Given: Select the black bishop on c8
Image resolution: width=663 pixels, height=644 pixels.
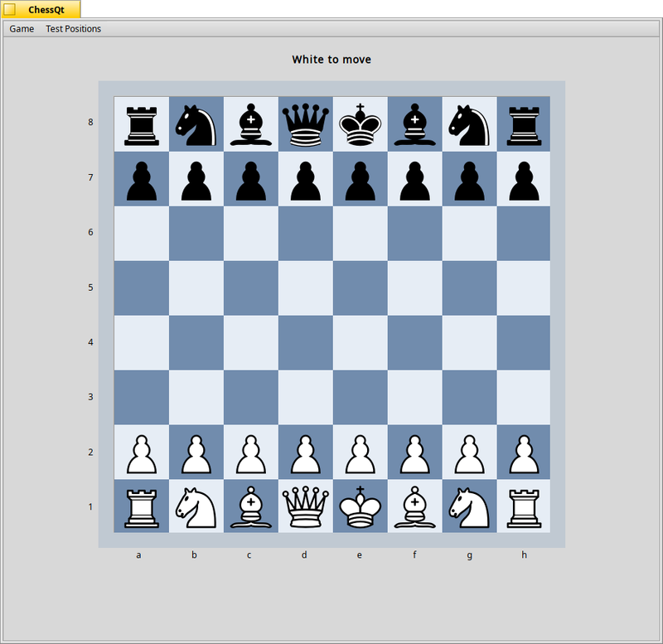Looking at the screenshot, I should click(251, 124).
